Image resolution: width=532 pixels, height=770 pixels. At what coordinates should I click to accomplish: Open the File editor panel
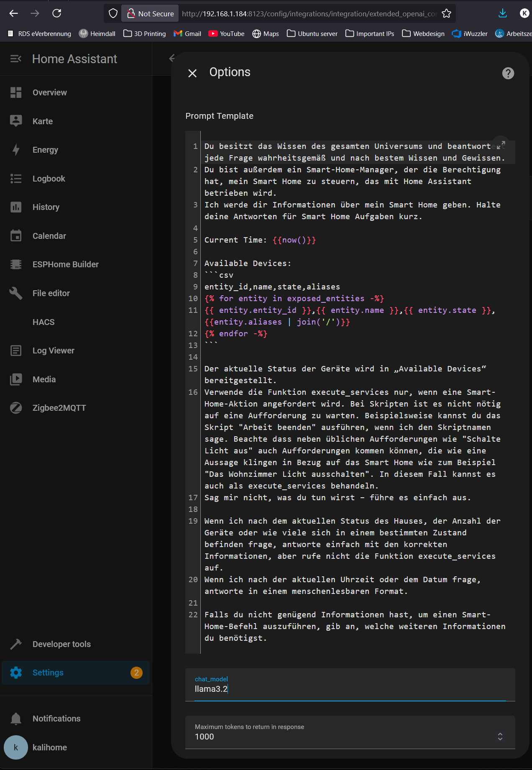[x=51, y=293]
